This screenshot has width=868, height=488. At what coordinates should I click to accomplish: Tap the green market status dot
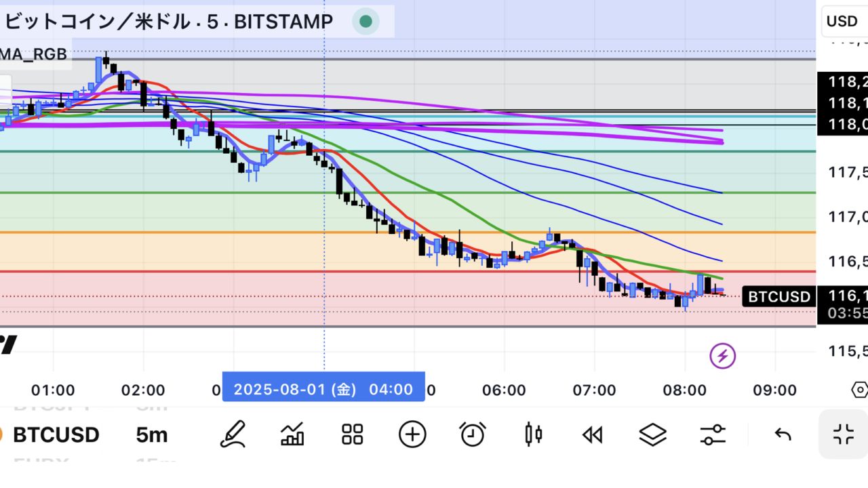click(366, 22)
